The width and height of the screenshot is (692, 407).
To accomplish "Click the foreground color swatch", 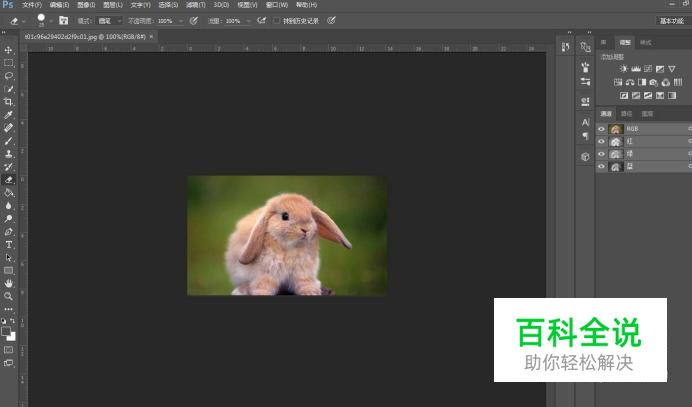I will 6,329.
